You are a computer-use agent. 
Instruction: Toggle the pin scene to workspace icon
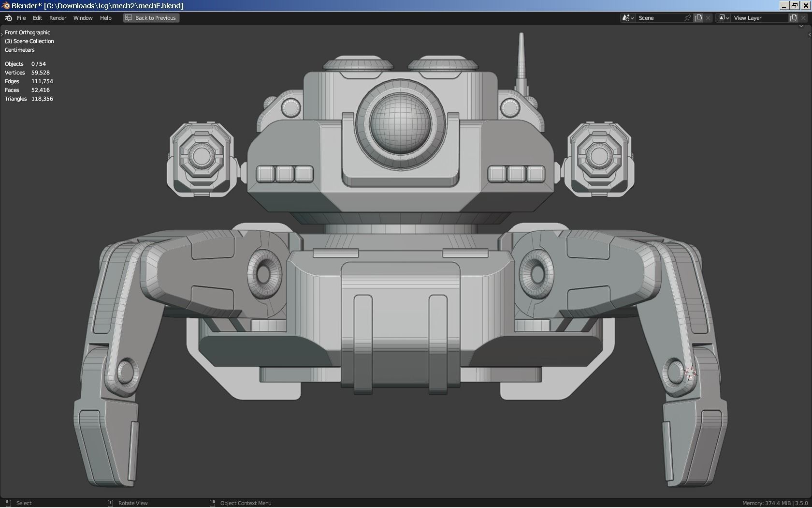click(688, 18)
